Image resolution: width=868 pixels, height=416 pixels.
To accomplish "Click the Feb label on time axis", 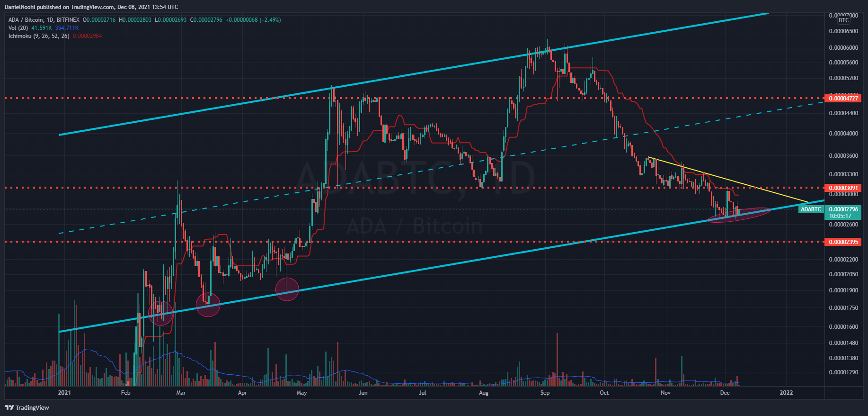I will pyautogui.click(x=125, y=393).
